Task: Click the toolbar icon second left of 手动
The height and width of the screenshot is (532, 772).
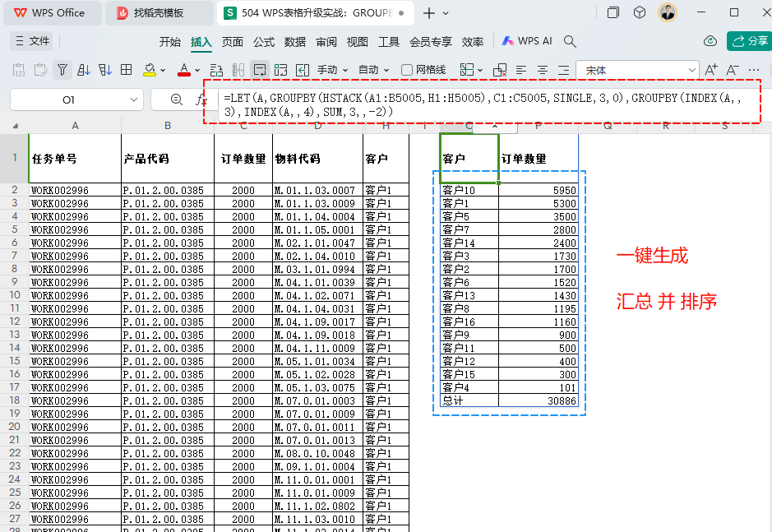Action: point(280,70)
